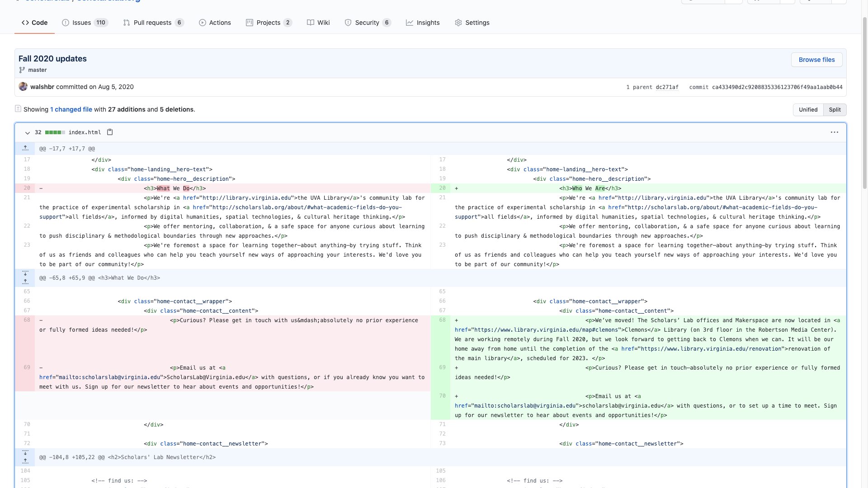Open the Wiki tab
The image size is (868, 488).
(x=318, y=23)
